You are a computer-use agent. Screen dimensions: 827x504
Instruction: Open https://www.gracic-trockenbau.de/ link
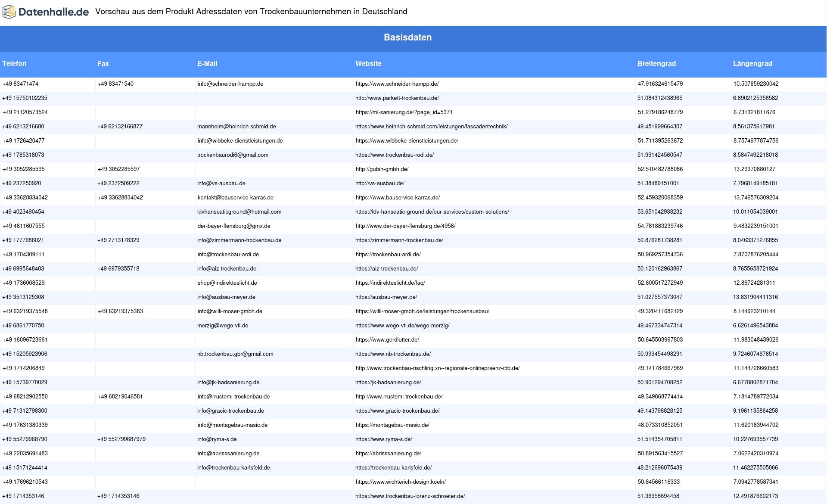tap(397, 411)
